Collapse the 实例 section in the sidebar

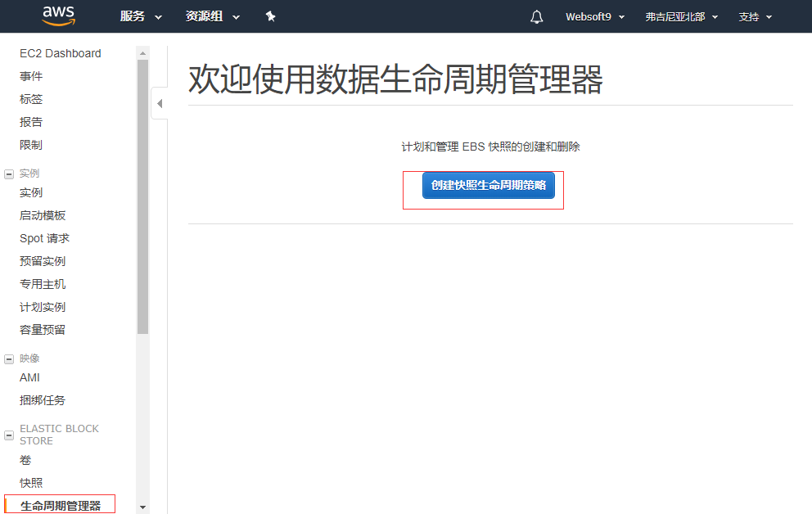9,174
